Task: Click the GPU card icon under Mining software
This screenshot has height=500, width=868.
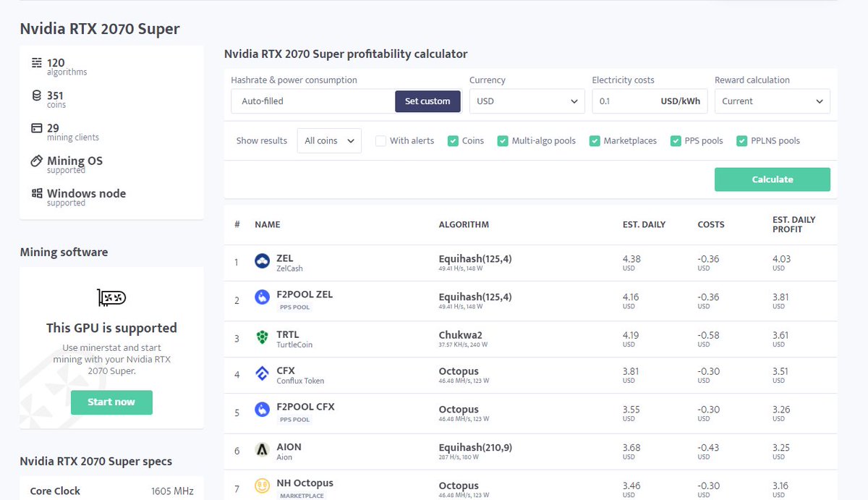Action: (111, 297)
